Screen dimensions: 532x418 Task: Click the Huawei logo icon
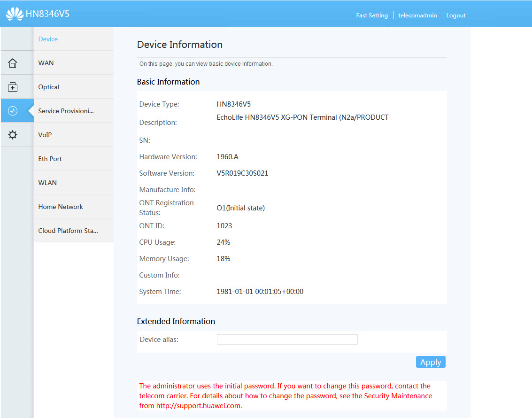15,14
